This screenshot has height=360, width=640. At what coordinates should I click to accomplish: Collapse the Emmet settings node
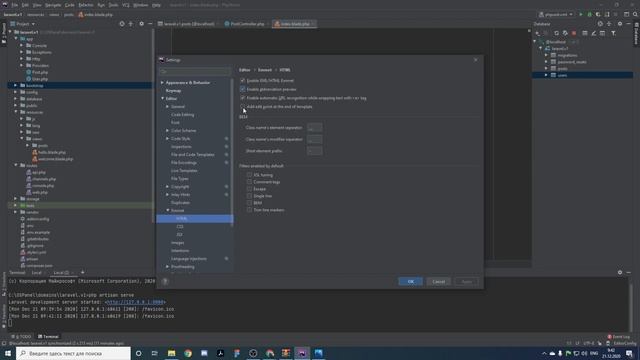167,211
